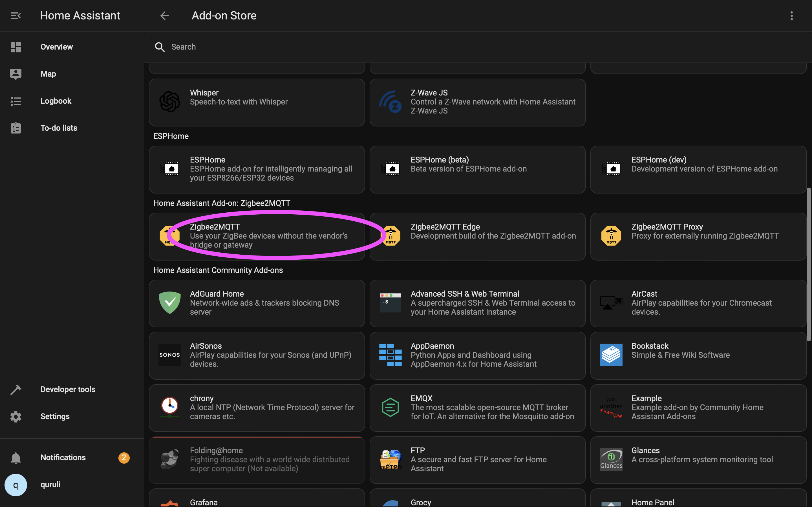The width and height of the screenshot is (812, 507).
Task: Click the Developer tools hammer icon
Action: (x=16, y=389)
